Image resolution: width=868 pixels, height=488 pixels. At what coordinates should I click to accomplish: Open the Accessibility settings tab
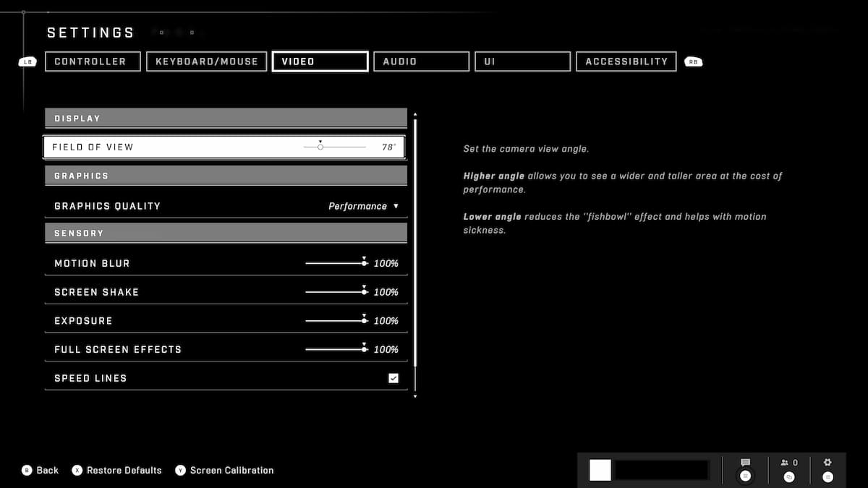(626, 61)
